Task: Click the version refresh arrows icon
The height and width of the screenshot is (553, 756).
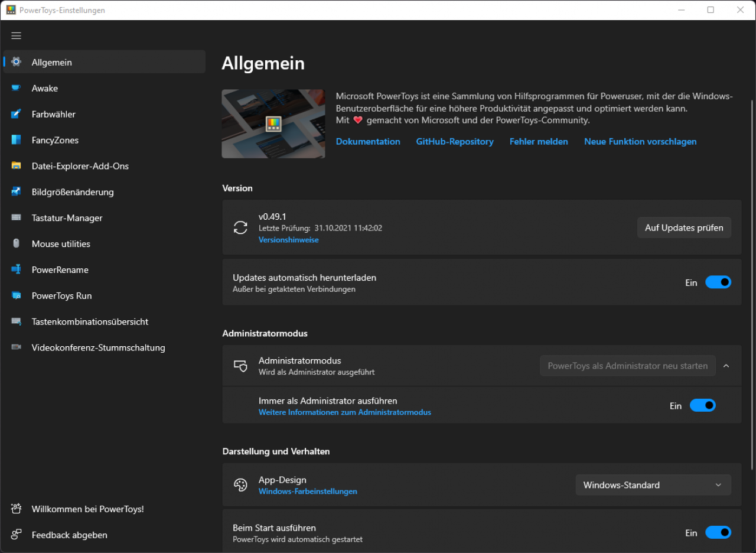Action: click(240, 227)
